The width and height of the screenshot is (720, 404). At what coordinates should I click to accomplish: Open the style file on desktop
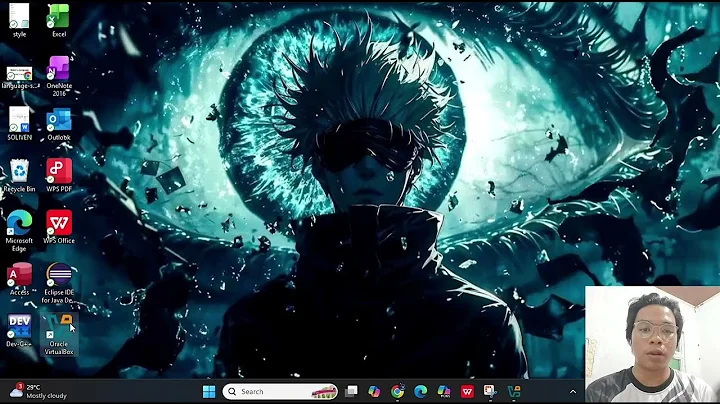[19, 20]
